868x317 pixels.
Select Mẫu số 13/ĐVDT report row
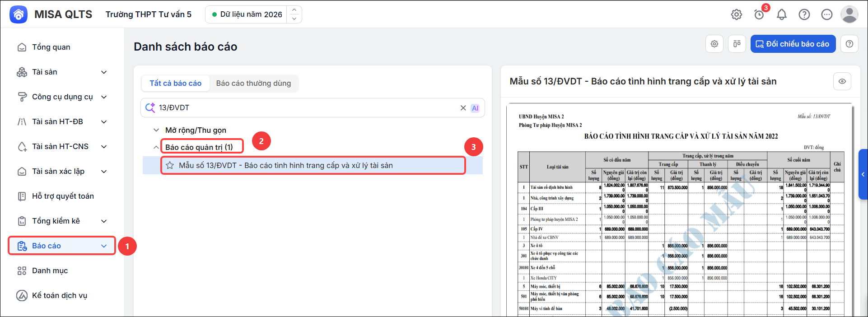[x=313, y=165]
